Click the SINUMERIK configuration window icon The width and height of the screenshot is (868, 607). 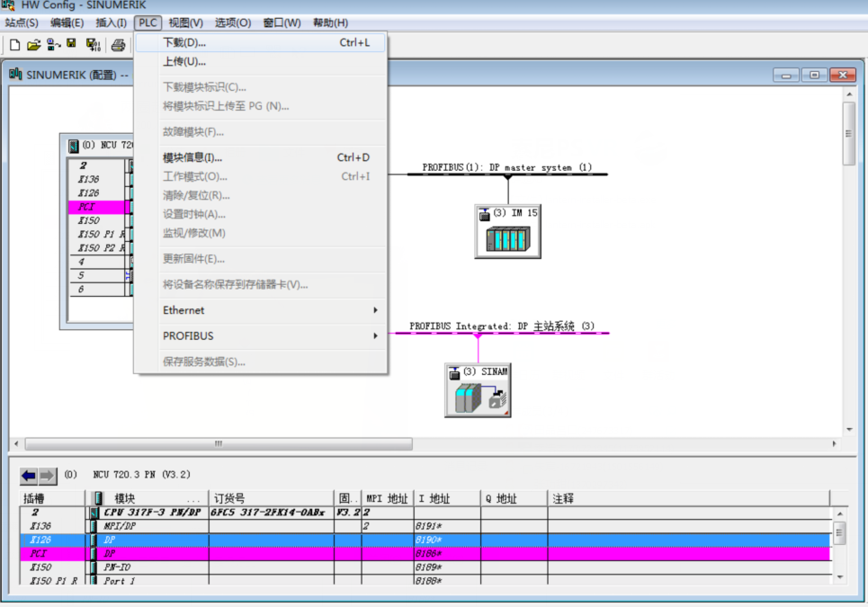[15, 74]
